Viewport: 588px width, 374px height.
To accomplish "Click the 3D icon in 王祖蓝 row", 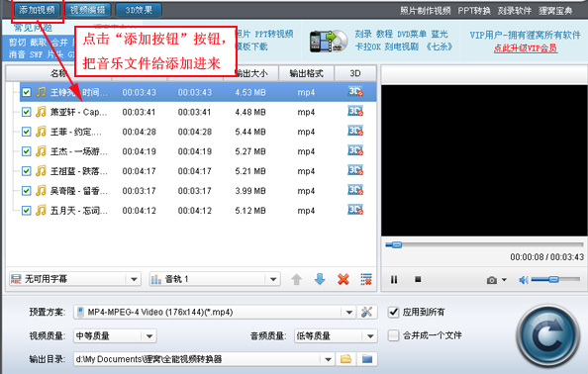I will pyautogui.click(x=355, y=170).
